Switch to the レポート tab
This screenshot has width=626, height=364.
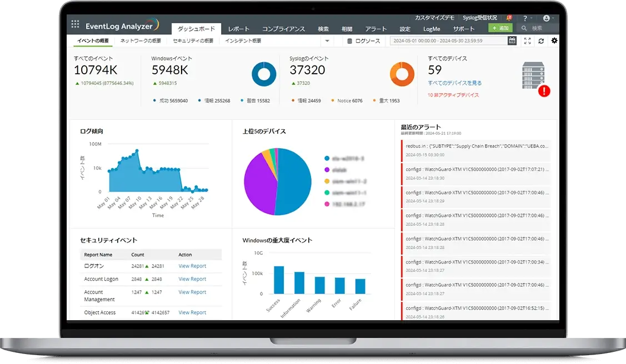[239, 29]
